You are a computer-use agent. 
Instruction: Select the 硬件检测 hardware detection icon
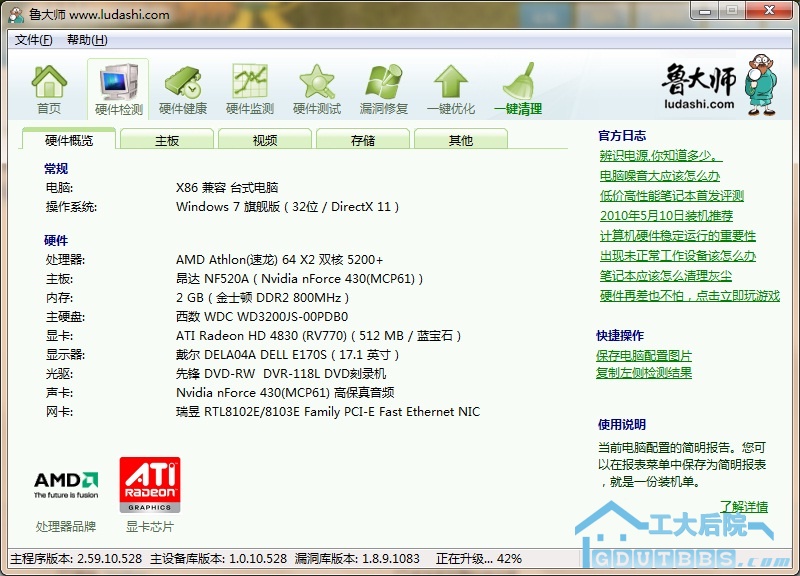tap(118, 82)
